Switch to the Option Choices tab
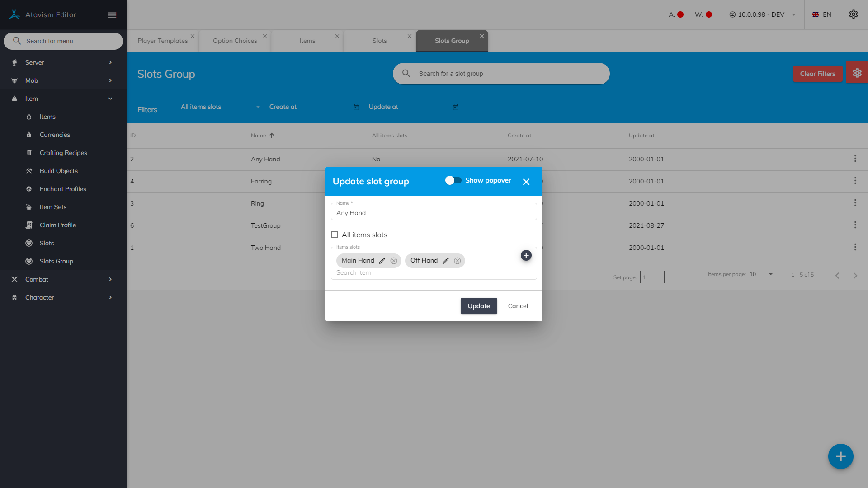The image size is (868, 488). 235,41
